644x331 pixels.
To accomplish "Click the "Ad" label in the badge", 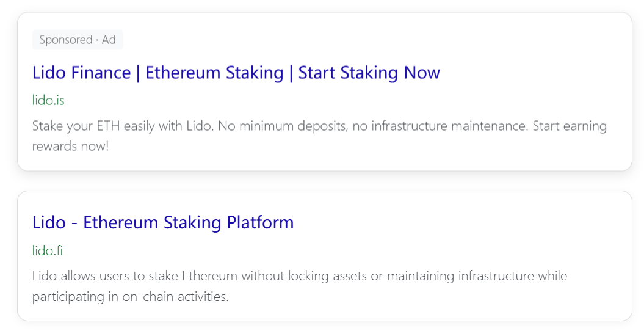I will (x=109, y=40).
